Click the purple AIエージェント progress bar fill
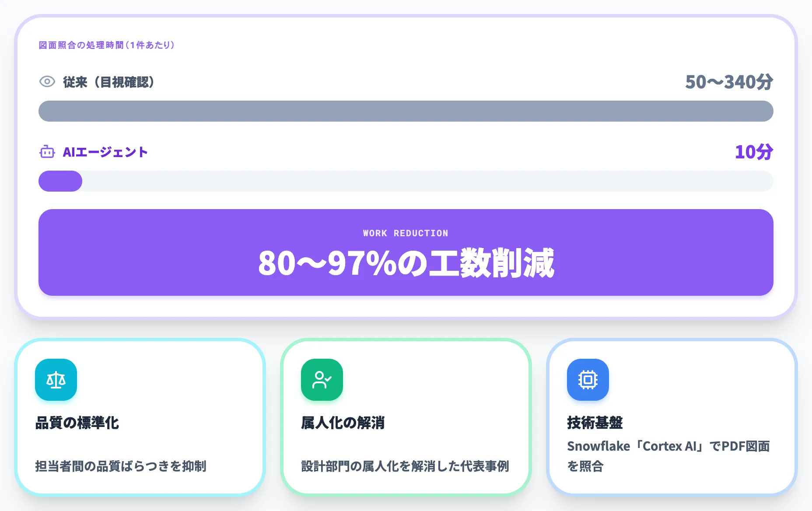 (x=60, y=181)
